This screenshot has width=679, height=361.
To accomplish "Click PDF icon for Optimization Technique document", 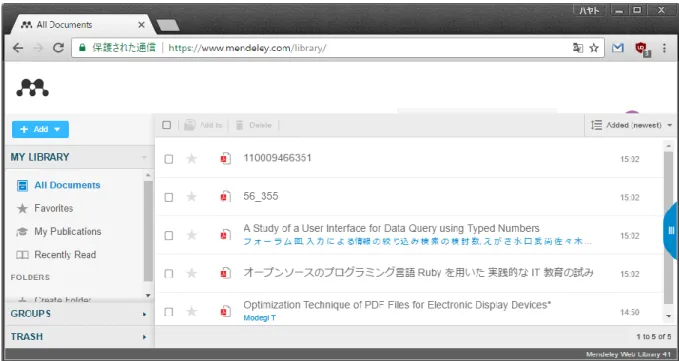I will click(x=225, y=311).
